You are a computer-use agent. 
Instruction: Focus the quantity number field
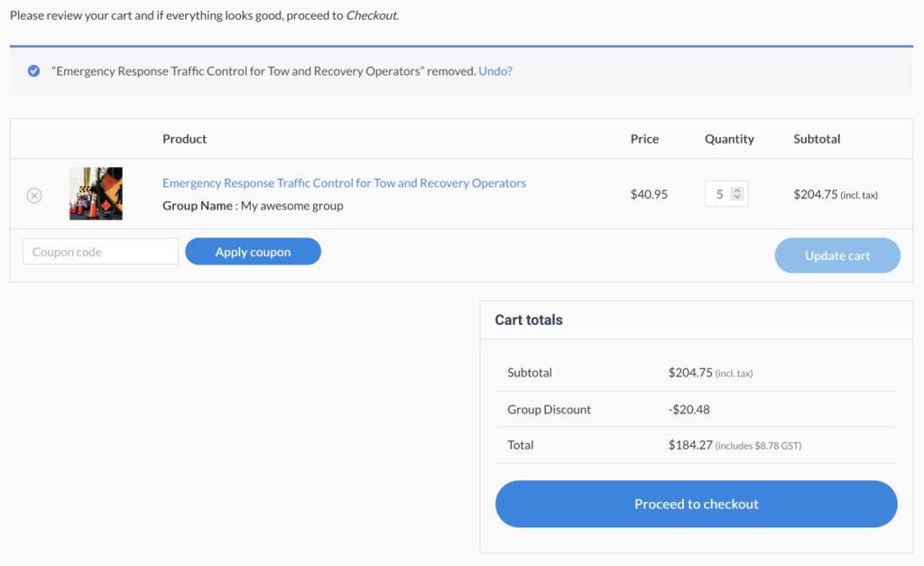pyautogui.click(x=719, y=194)
